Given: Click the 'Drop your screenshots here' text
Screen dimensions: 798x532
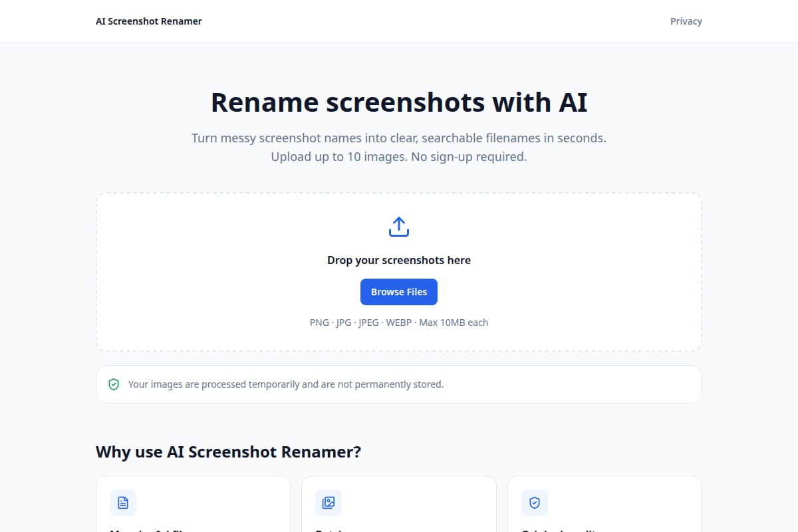Looking at the screenshot, I should 399,260.
